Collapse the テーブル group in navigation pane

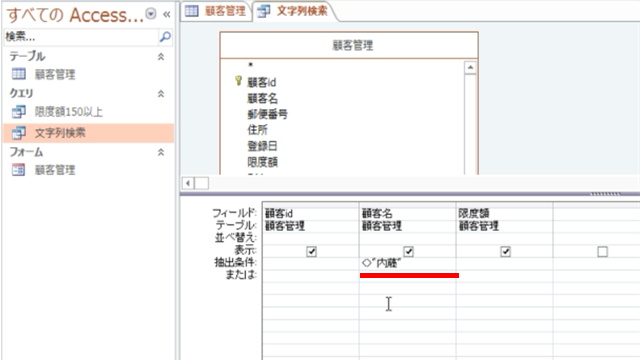coord(161,57)
